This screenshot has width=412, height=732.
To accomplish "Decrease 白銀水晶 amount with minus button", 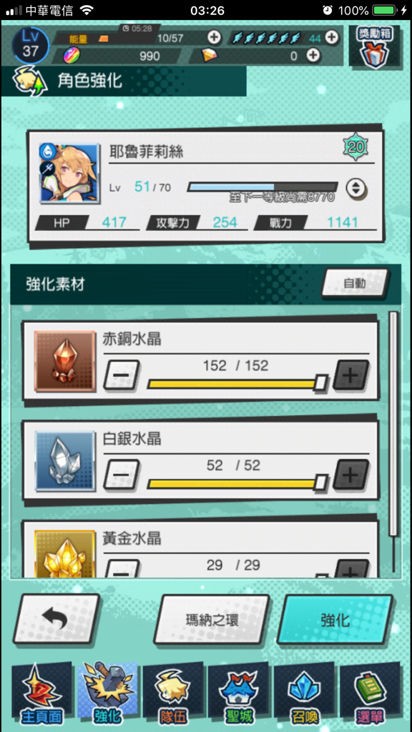I will [121, 474].
